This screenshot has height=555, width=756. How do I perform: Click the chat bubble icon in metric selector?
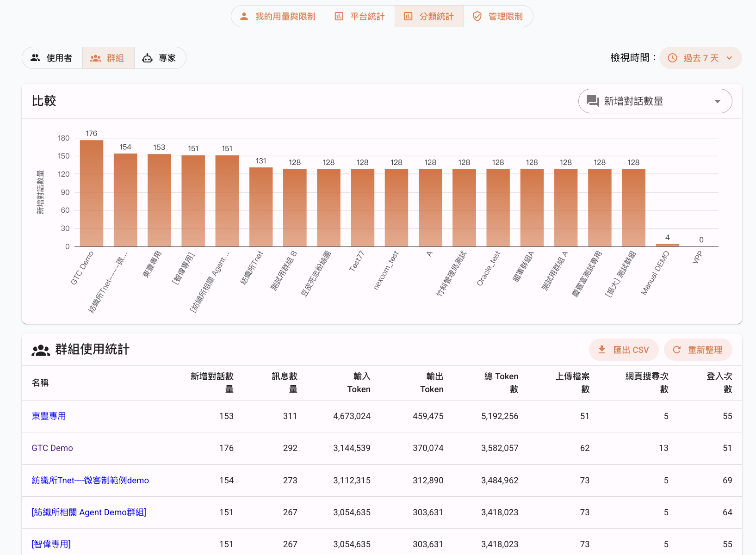coord(593,101)
